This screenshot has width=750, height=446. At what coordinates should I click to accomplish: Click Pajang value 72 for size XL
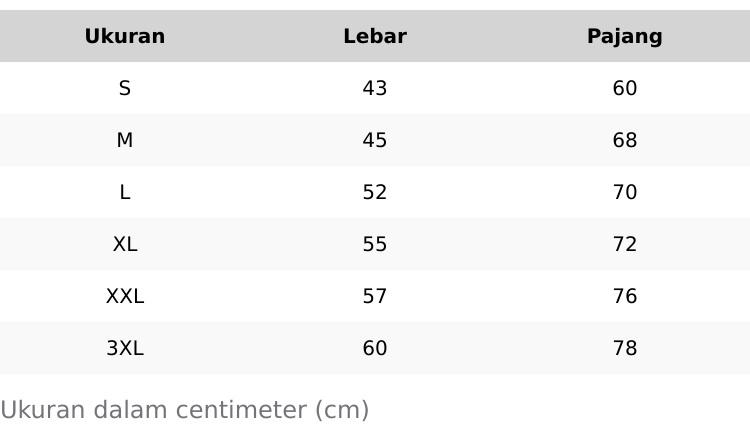(625, 244)
